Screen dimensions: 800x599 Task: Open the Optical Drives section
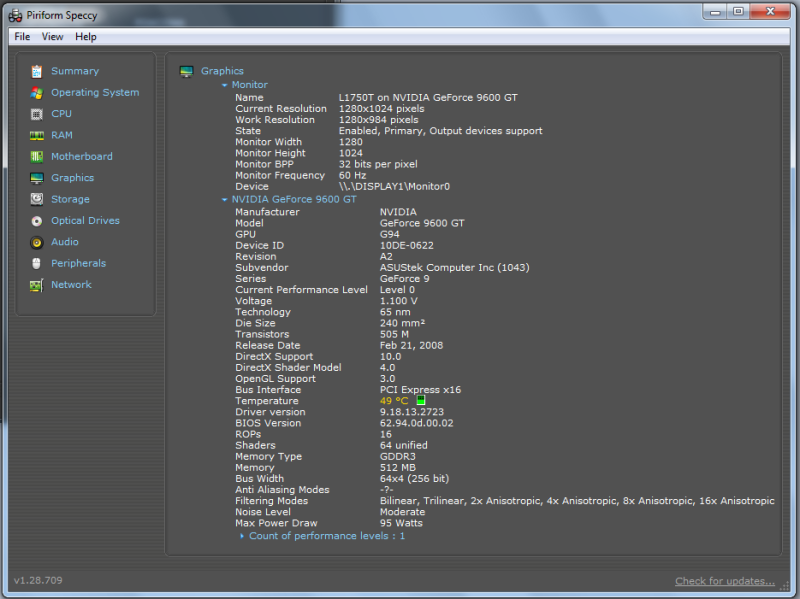85,220
